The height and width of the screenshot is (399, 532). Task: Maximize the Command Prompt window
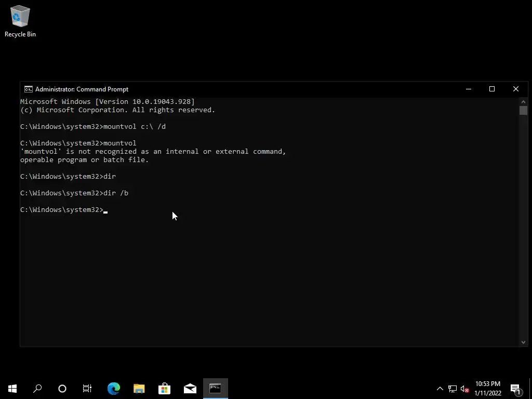(x=492, y=89)
